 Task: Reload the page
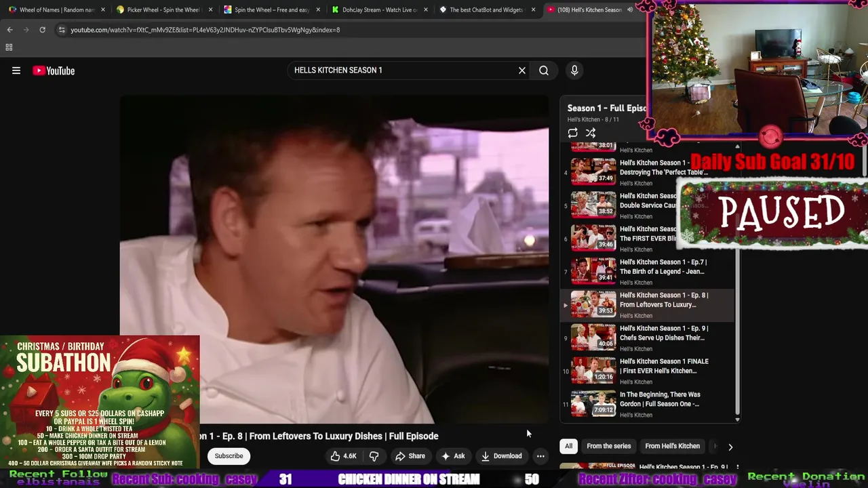click(42, 30)
